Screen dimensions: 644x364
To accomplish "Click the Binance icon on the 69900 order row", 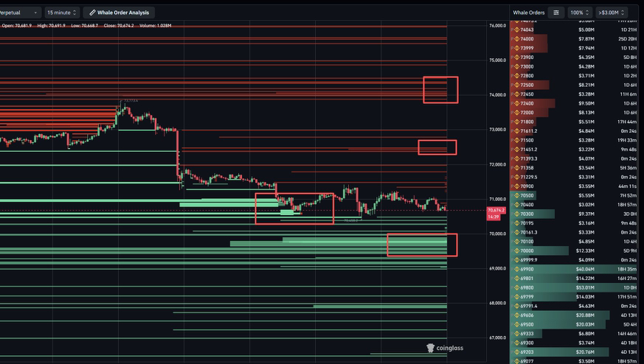I will click(x=516, y=269).
